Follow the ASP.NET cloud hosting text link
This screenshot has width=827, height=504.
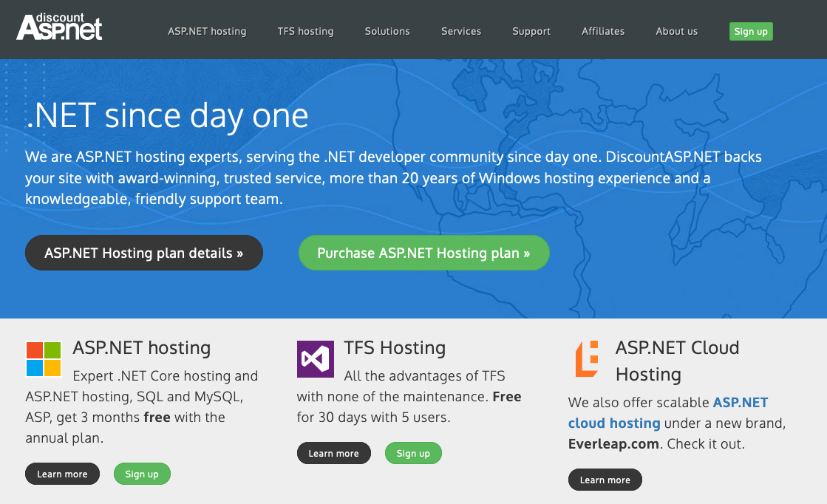614,423
